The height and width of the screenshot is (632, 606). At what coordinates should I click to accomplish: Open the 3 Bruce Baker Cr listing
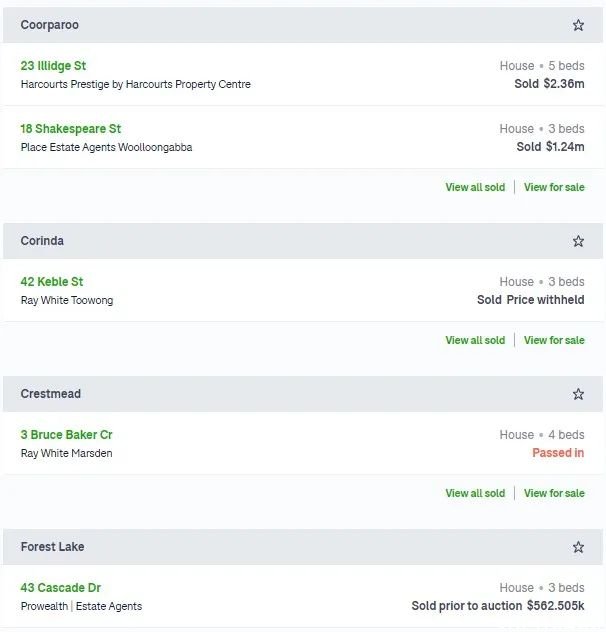67,434
